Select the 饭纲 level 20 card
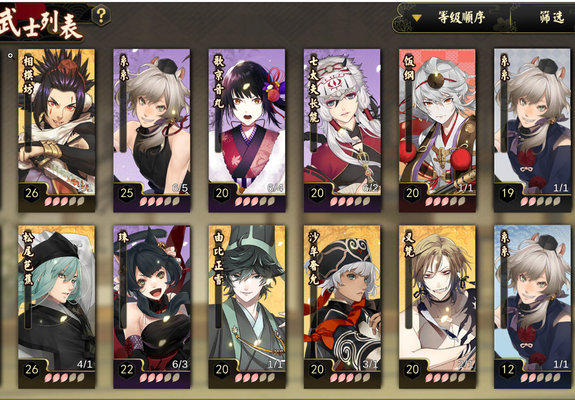This screenshot has height=400, width=575. click(437, 130)
